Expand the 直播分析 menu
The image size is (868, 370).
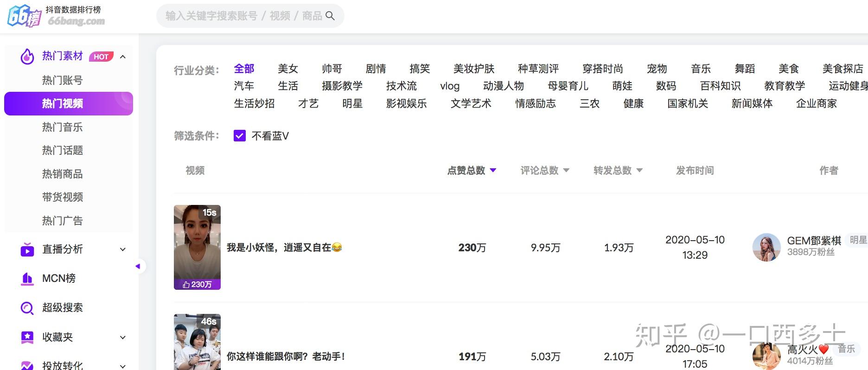(x=123, y=249)
